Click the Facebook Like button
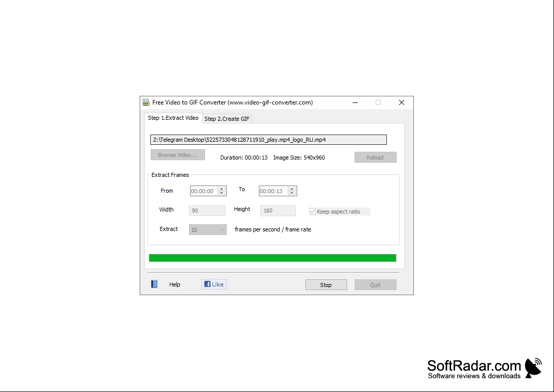 click(x=214, y=284)
